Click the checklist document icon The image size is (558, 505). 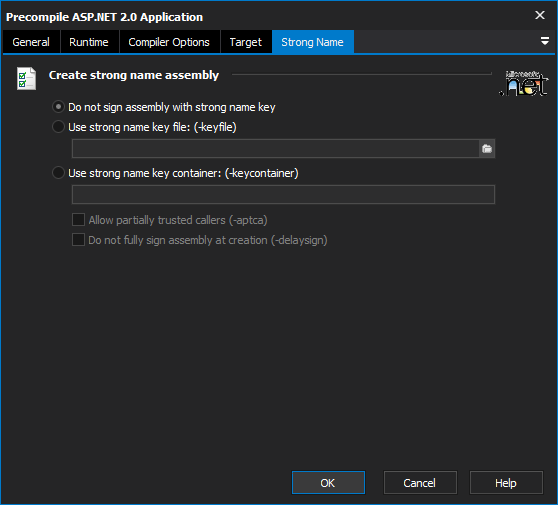[26, 78]
